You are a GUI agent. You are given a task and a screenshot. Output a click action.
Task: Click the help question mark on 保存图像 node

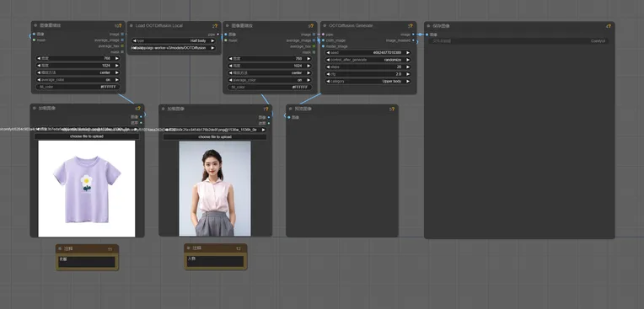[609, 26]
